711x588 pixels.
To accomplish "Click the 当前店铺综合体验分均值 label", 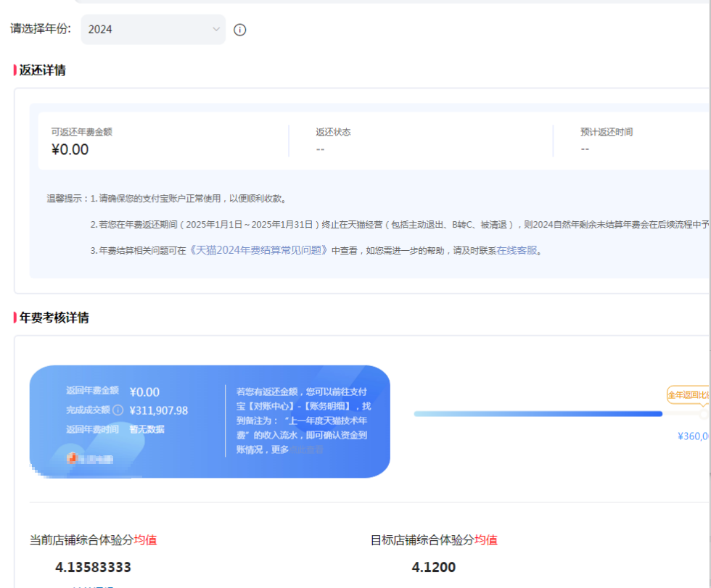I will point(93,540).
